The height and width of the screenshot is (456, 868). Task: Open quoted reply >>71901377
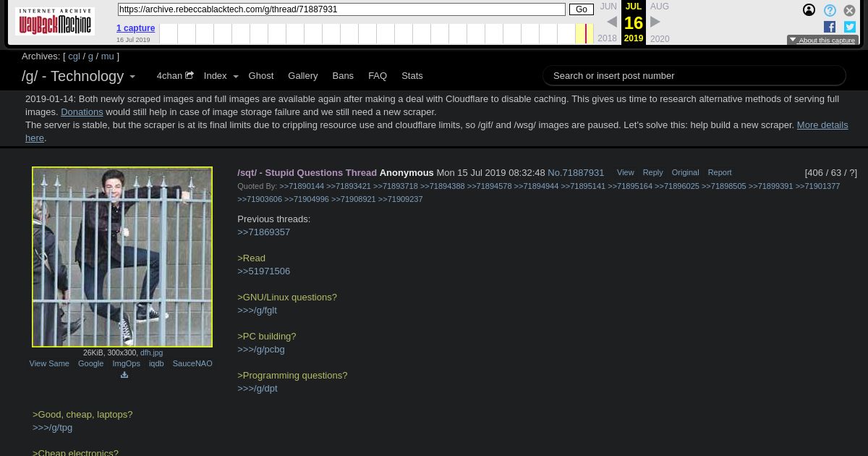click(x=817, y=186)
